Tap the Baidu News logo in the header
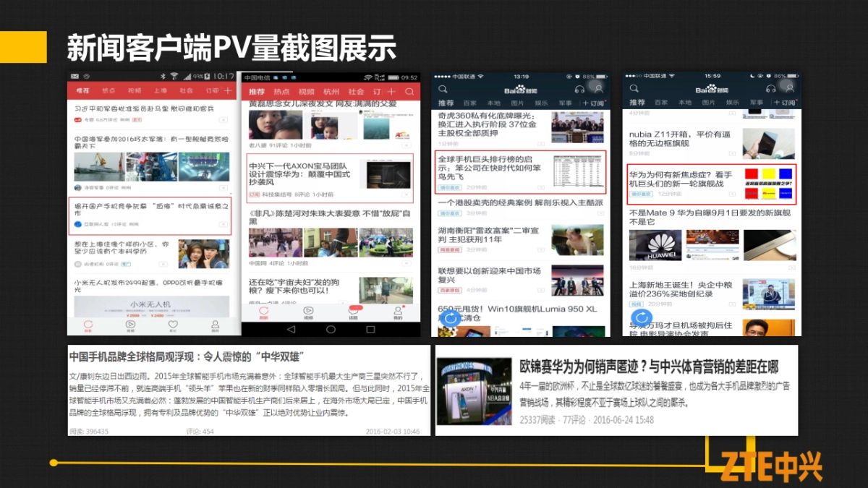Image resolution: width=868 pixels, height=488 pixels. (x=521, y=90)
